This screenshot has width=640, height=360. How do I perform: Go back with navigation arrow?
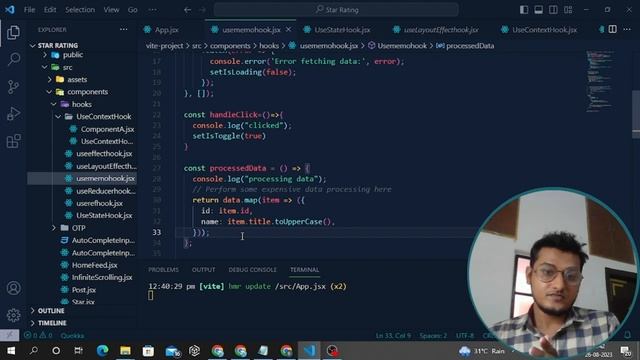pyautogui.click(x=187, y=10)
